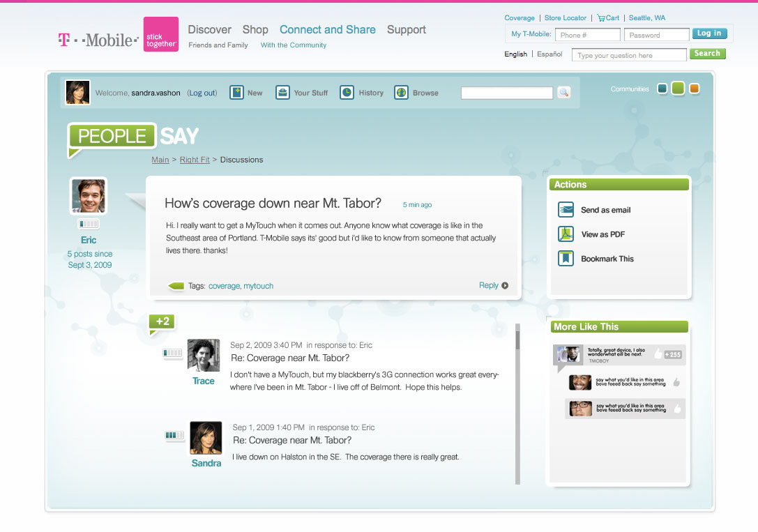Click Sandra's reply profile photo

[x=206, y=438]
